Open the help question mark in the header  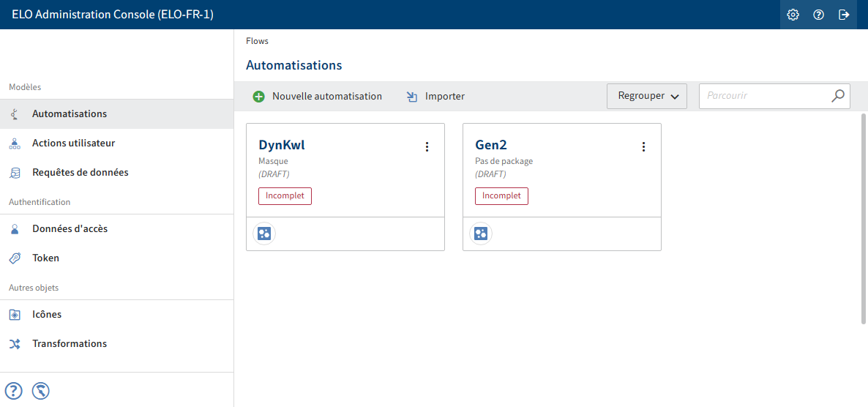coord(818,15)
